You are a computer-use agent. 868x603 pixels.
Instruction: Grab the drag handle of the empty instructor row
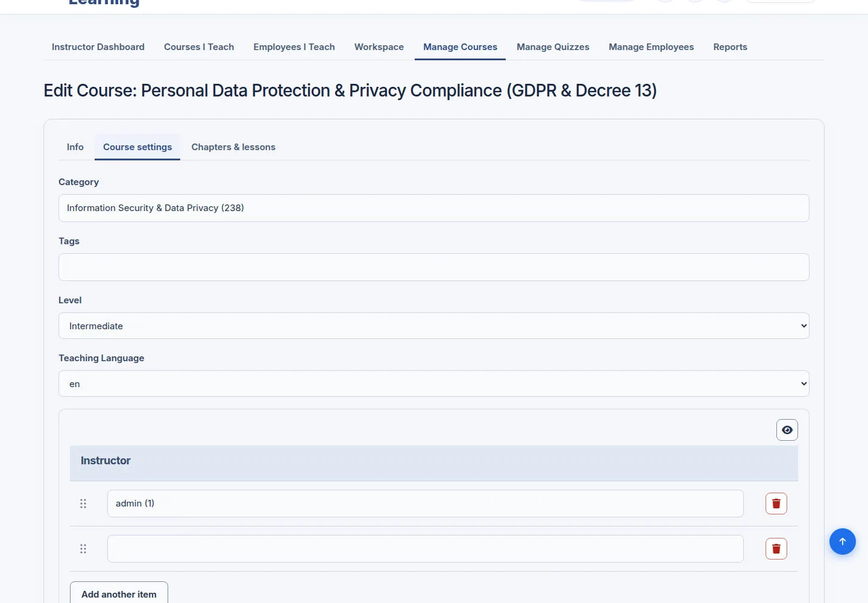click(83, 549)
